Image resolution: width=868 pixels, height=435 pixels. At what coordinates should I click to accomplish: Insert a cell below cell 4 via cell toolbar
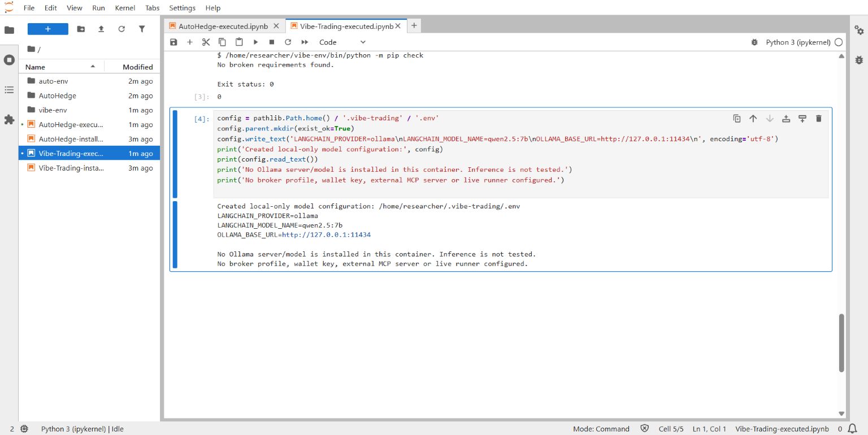(x=802, y=118)
